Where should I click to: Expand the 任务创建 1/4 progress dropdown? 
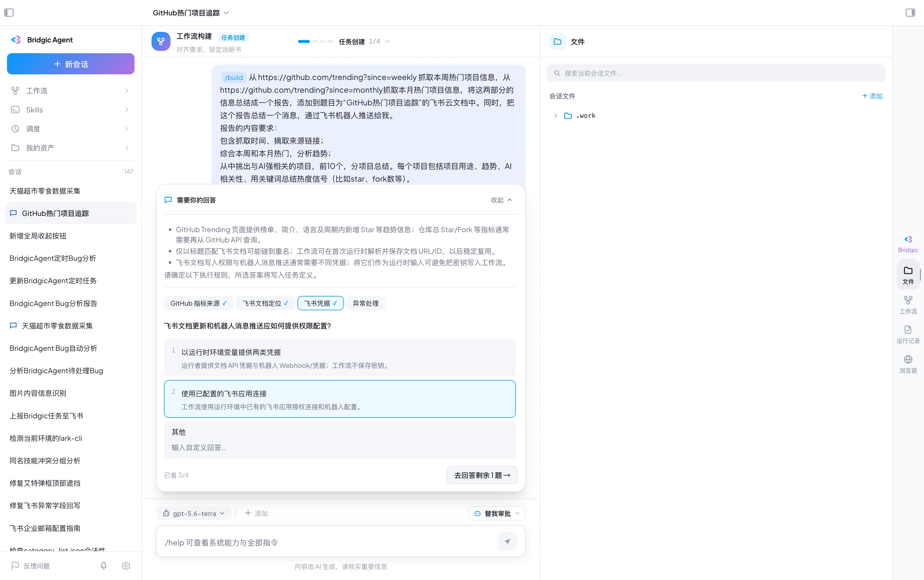pos(364,41)
